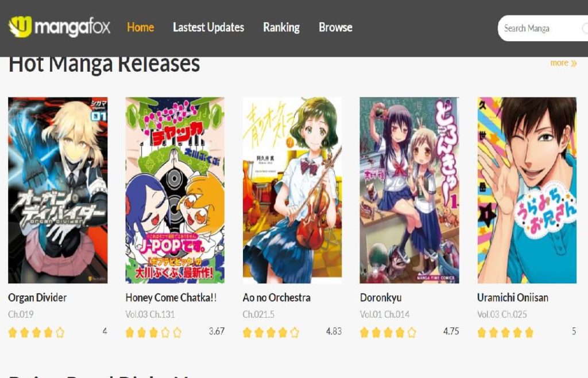Click the Doronkyu title link
Image resolution: width=588 pixels, height=378 pixels.
(381, 298)
